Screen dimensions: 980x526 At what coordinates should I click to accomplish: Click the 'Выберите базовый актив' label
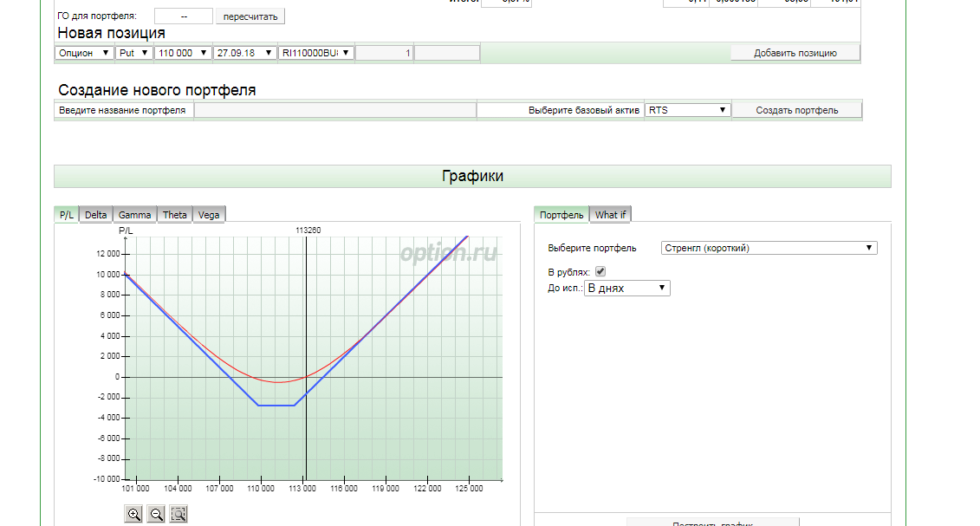(x=584, y=110)
